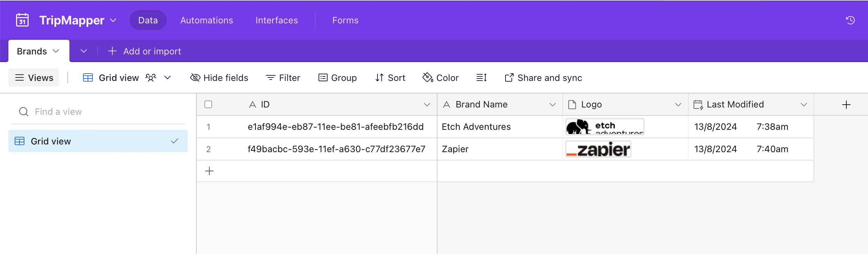This screenshot has height=254, width=868.
Task: Click the base history clock icon
Action: (x=850, y=20)
